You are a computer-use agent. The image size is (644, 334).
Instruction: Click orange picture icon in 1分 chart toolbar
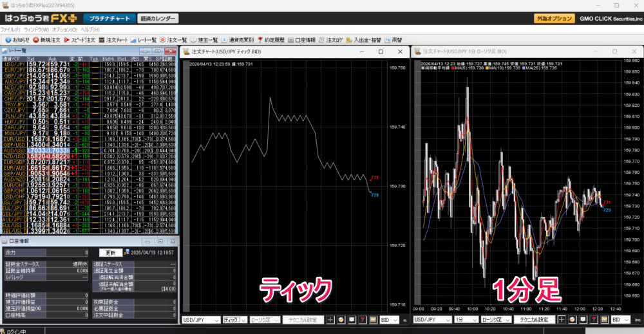pos(604,320)
